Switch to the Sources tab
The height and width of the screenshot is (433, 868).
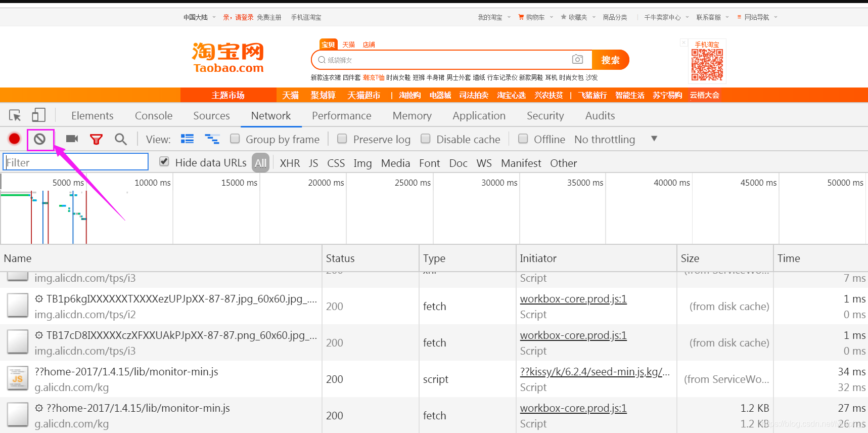point(211,116)
